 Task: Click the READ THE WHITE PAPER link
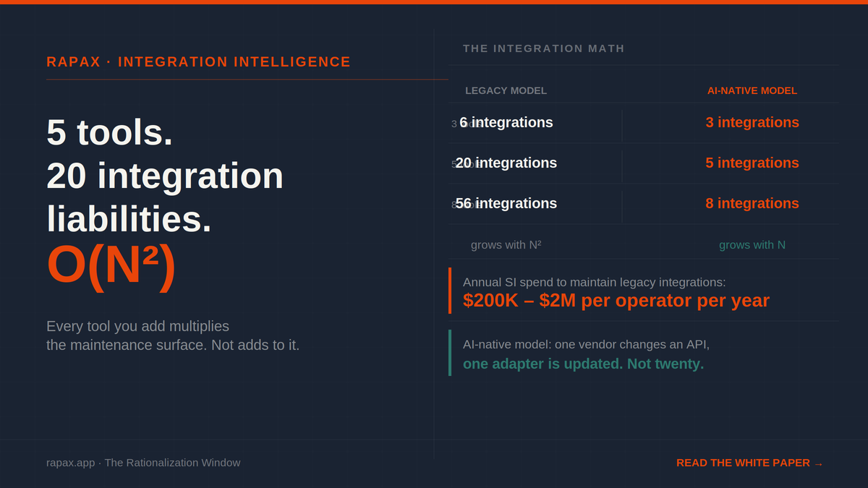[x=749, y=463]
